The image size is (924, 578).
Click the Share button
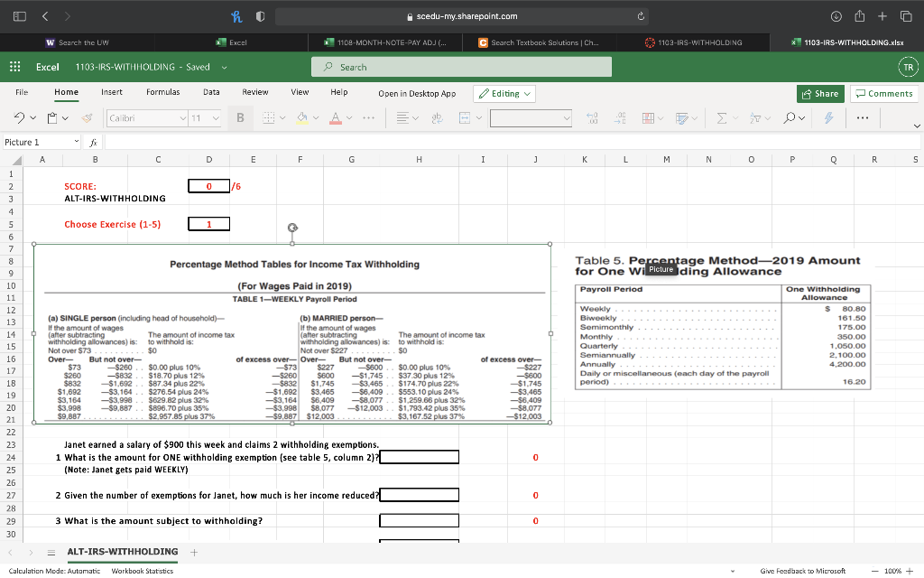[x=820, y=94]
